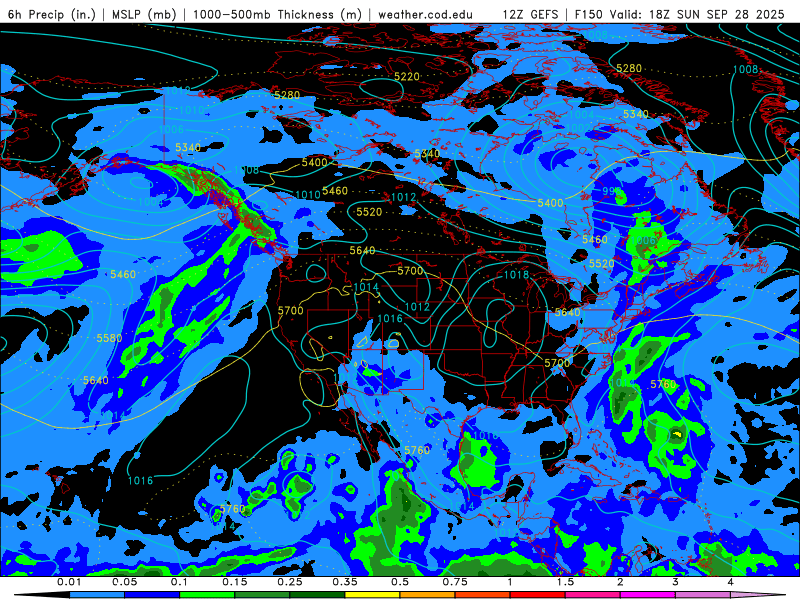Click the bright green 0.1 legend swatch
This screenshot has width=800, height=600.
pyautogui.click(x=207, y=595)
